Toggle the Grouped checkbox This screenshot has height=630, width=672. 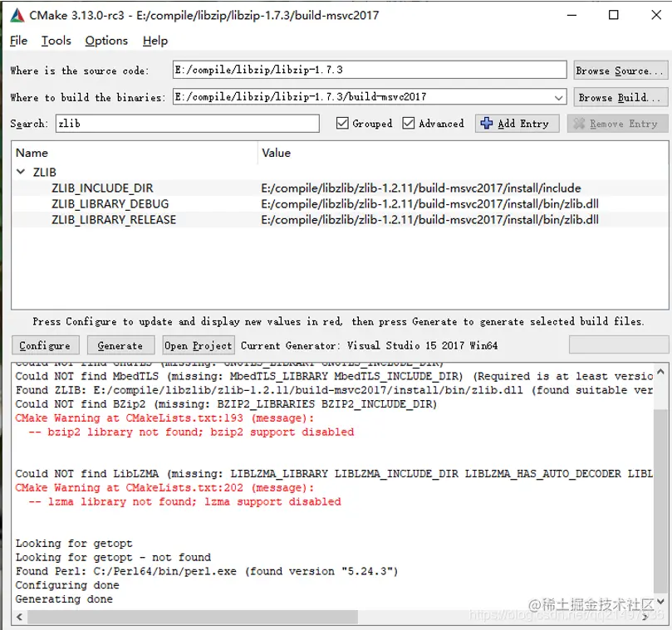point(342,124)
